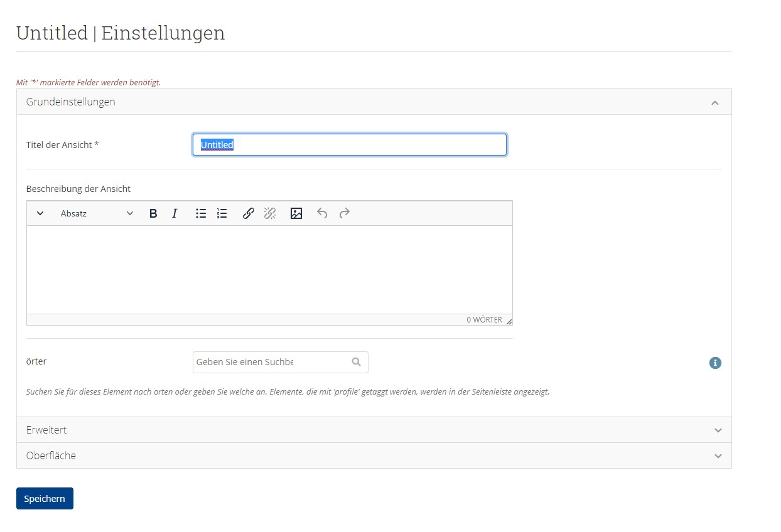Insert an image into the description
781x532 pixels.
coord(296,213)
